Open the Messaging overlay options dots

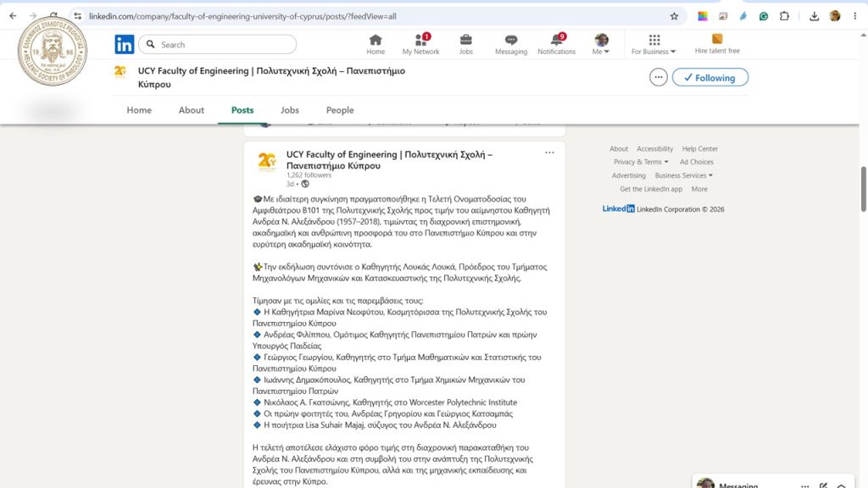pos(805,485)
